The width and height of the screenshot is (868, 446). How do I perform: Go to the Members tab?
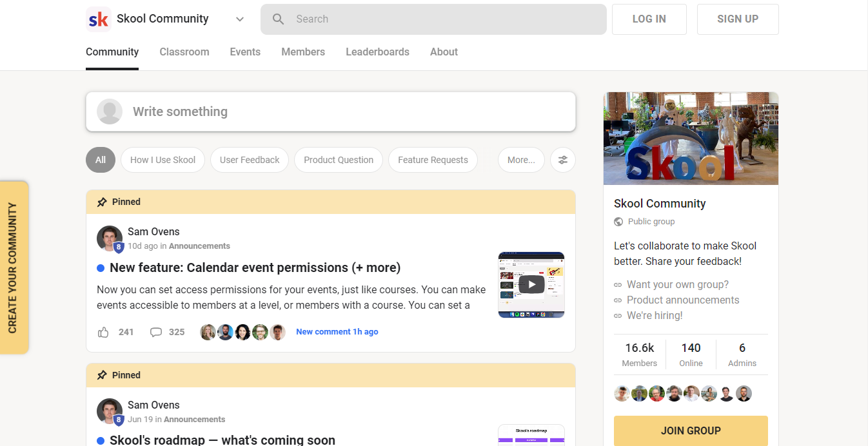click(x=303, y=52)
